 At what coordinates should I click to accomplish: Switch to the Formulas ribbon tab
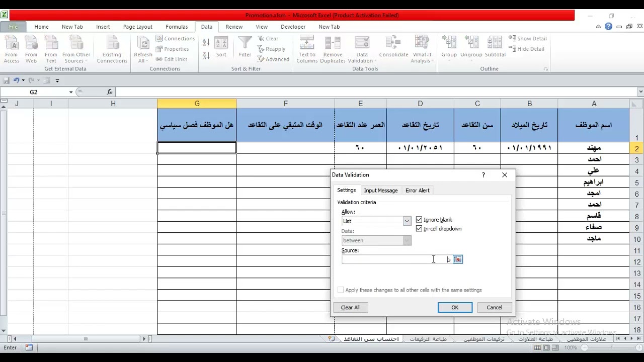(x=177, y=27)
